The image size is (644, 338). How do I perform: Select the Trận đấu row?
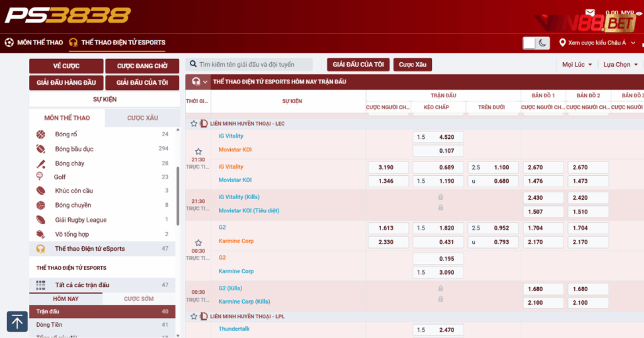(x=103, y=312)
